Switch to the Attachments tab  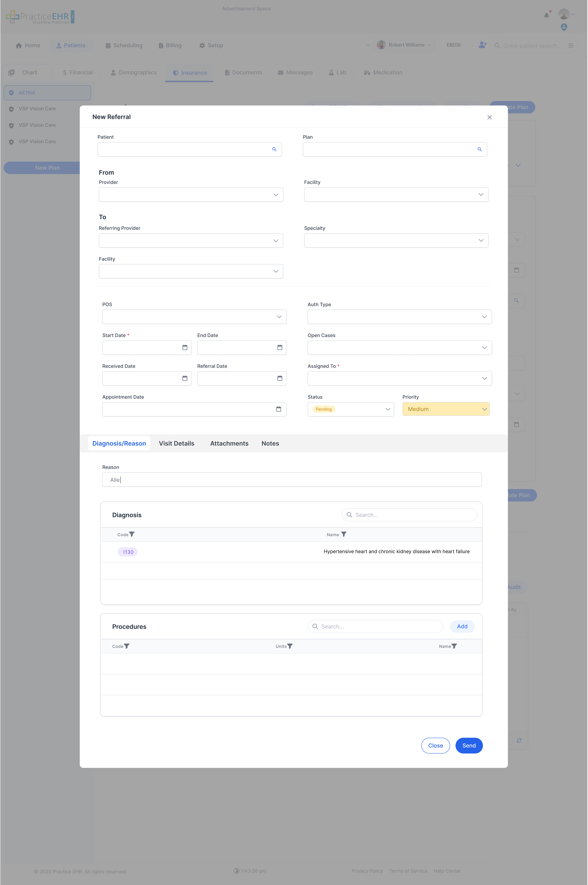click(x=229, y=443)
